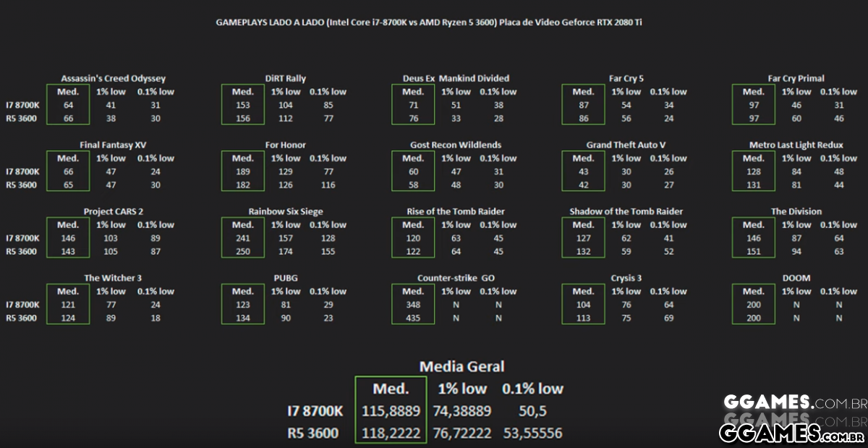Screen dimensions: 868x448
Task: Click the PUBG table title
Action: 286,278
